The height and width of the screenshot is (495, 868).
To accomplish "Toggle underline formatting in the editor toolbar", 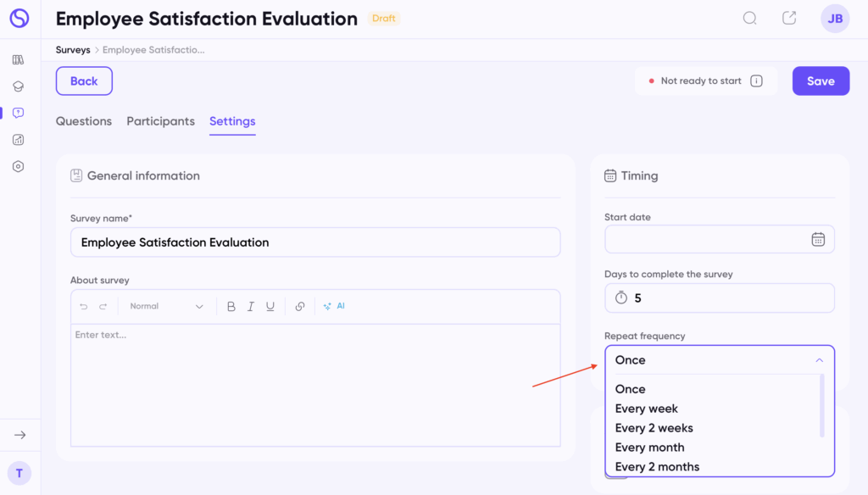I will [x=270, y=307].
